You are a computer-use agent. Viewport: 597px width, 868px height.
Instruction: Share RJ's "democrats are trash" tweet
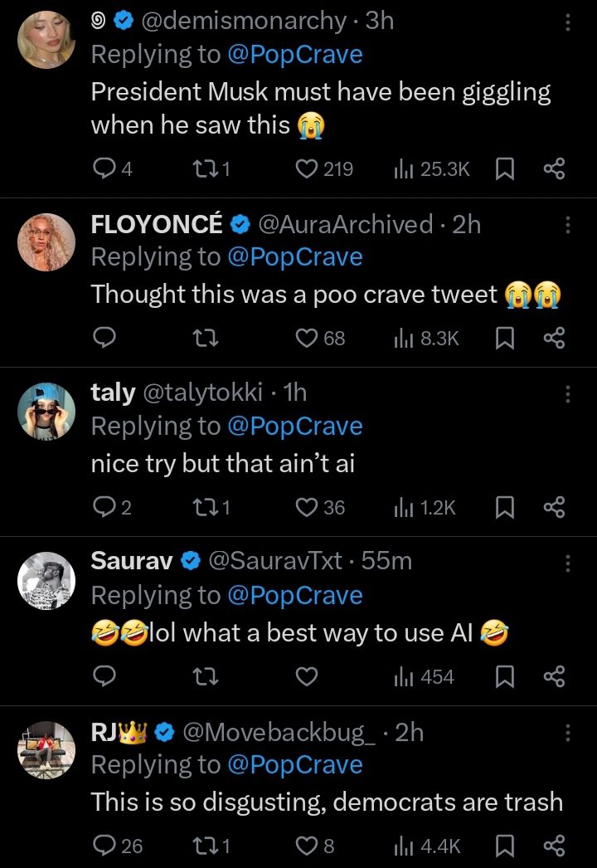tap(554, 846)
